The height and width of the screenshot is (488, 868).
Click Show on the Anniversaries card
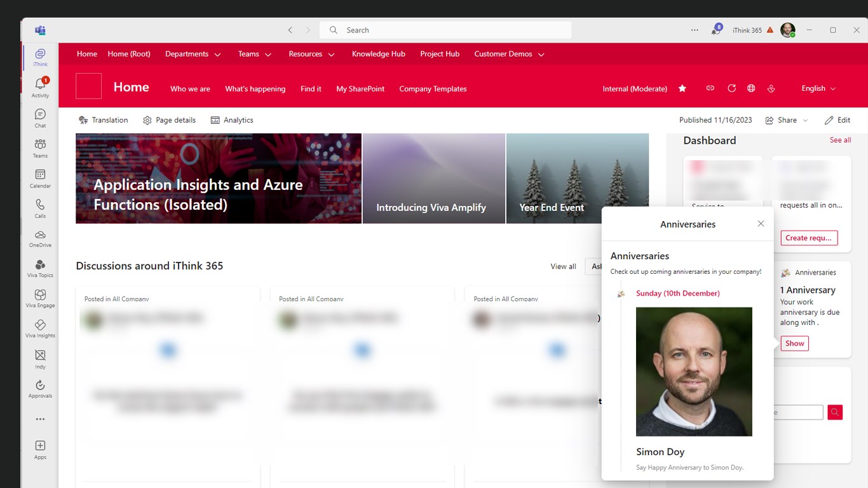coord(794,343)
